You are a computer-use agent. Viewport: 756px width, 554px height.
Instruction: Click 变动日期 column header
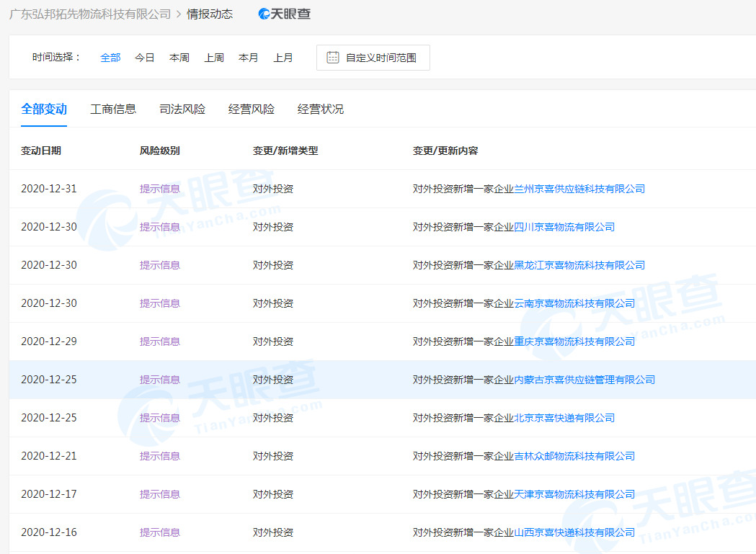pos(41,151)
